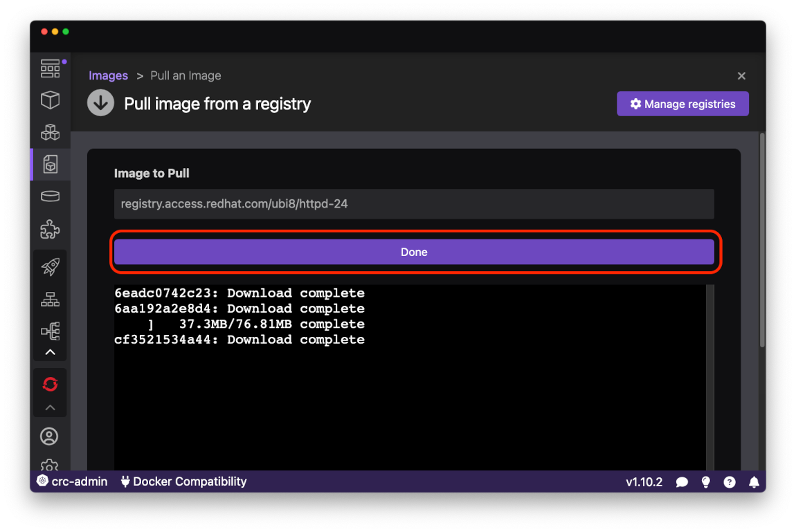The image size is (796, 532).
Task: Open Volumes via the cylinder icon
Action: (51, 196)
